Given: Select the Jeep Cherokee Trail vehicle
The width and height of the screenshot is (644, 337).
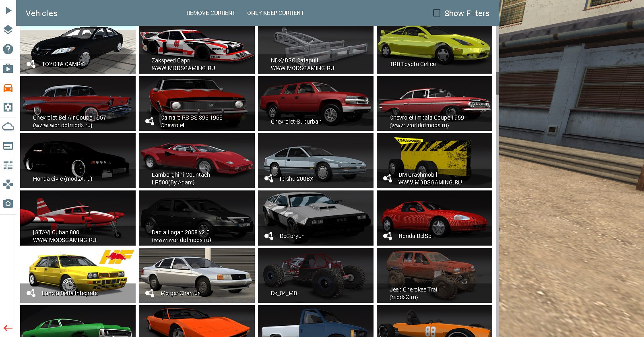Looking at the screenshot, I should (434, 275).
